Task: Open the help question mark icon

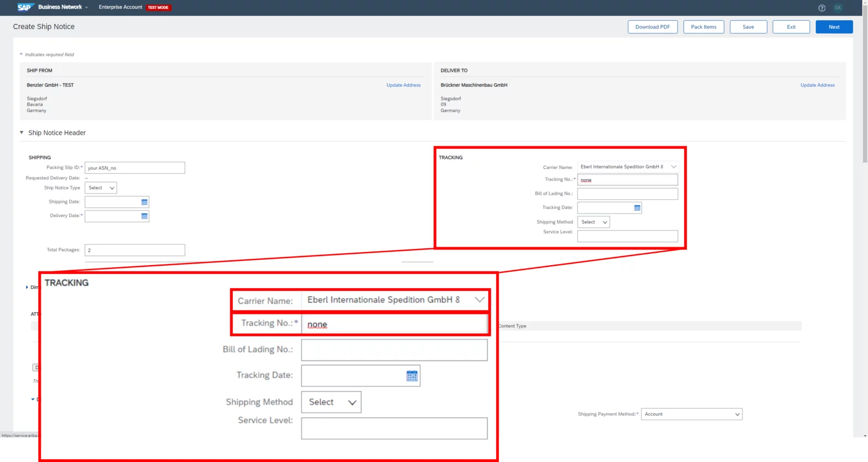Action: pos(822,8)
